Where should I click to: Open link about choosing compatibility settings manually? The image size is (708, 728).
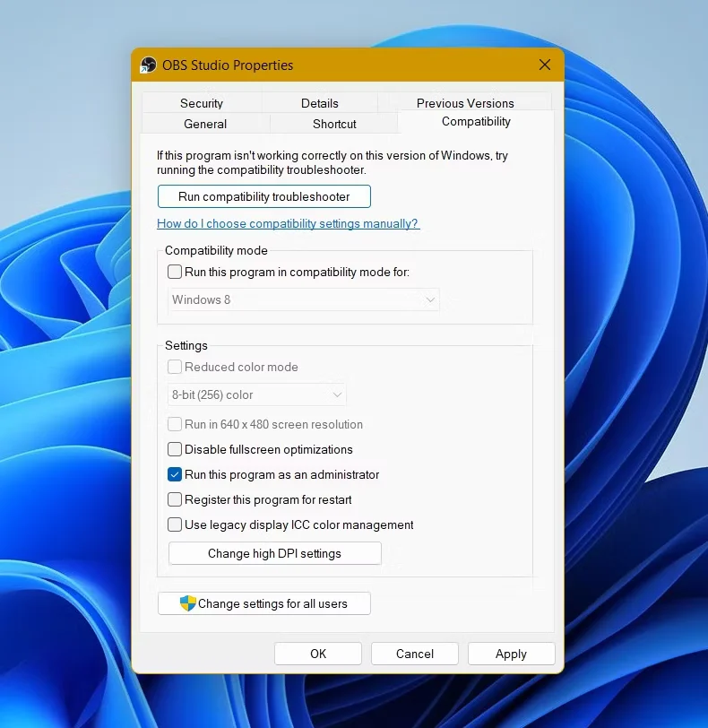[x=288, y=224]
